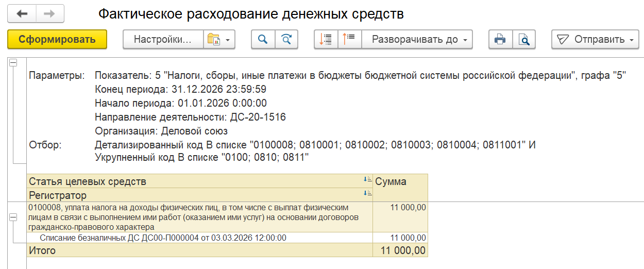Collapse the 0100008 group minus box
Viewport: 644px width, 269px height.
[x=13, y=218]
